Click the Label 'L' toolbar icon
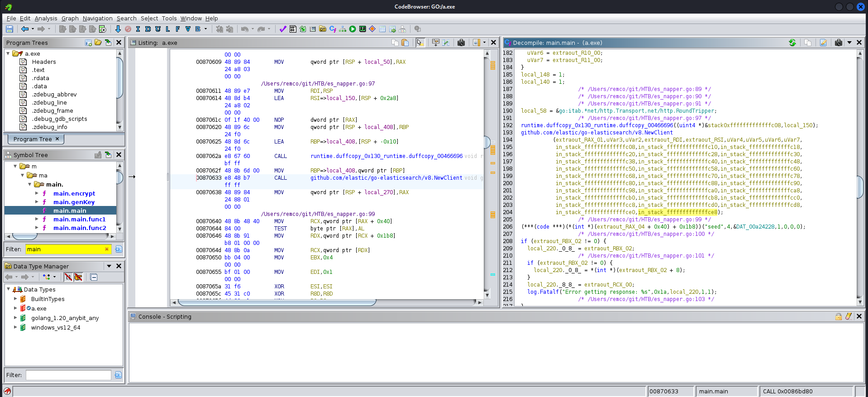868x397 pixels. coord(168,29)
